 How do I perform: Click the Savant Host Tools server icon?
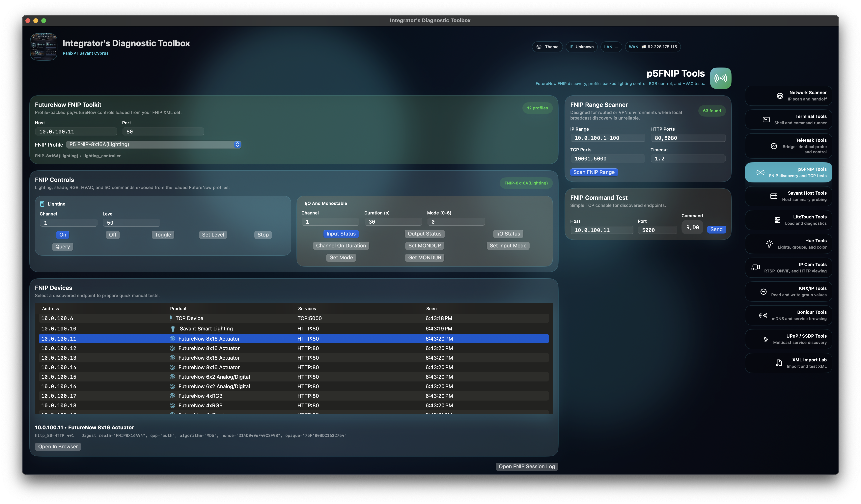tap(774, 196)
